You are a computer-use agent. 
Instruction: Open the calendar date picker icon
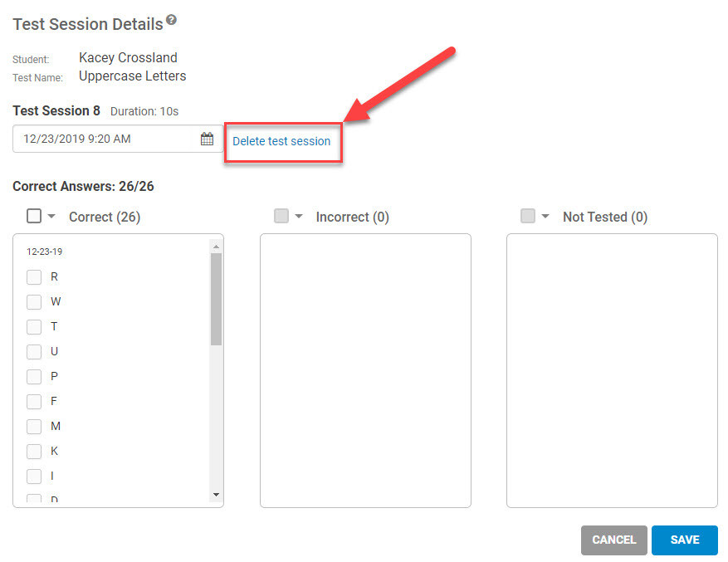click(x=207, y=139)
